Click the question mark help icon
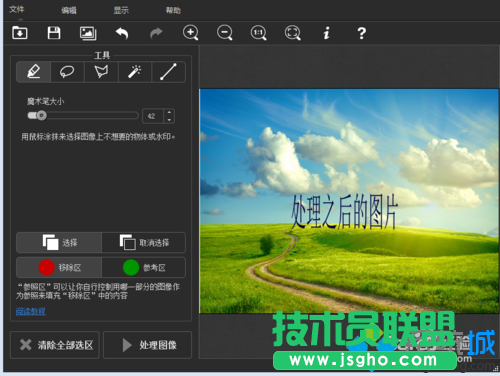 click(361, 33)
